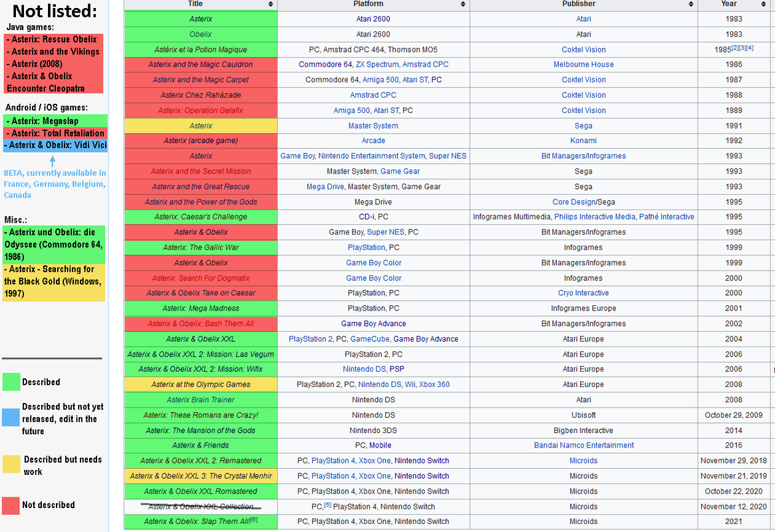This screenshot has width=775, height=532.
Task: Click Asterix: Total Retaliation entry
Action: click(55, 133)
